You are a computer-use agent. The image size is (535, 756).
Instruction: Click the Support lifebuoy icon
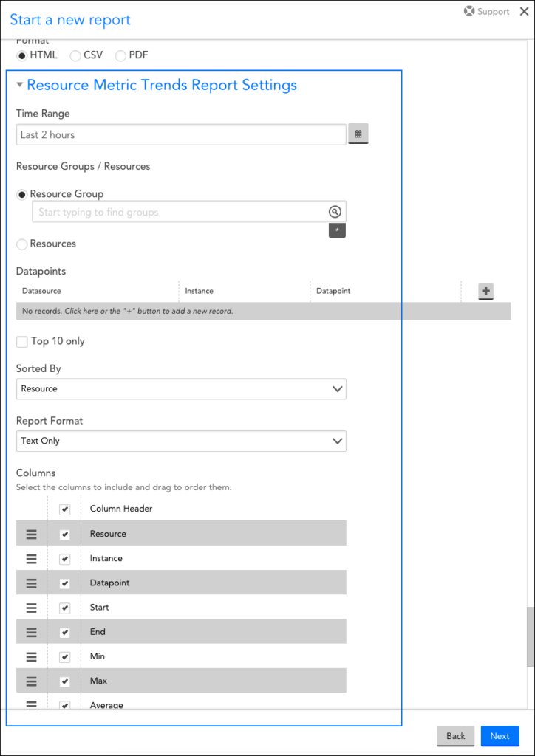tap(468, 12)
